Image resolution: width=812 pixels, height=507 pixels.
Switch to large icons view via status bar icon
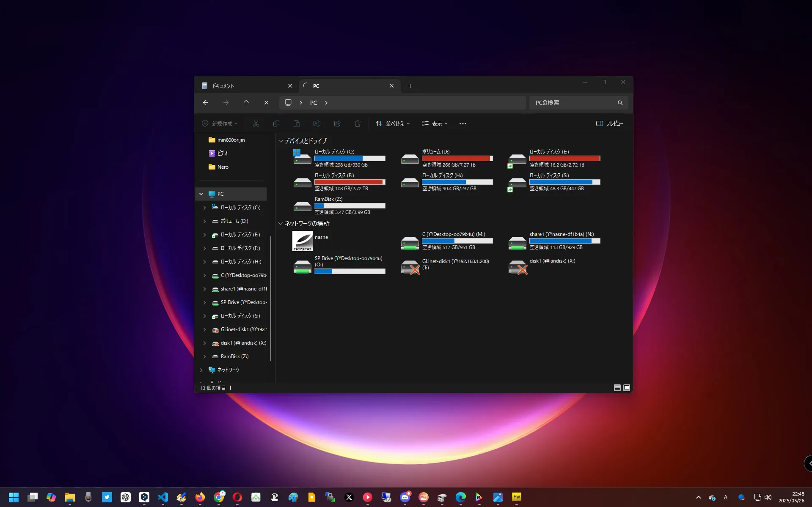click(x=627, y=387)
